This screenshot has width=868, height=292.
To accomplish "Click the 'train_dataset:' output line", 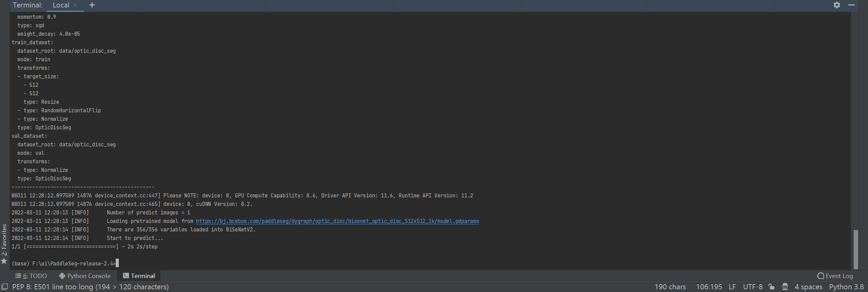I will [x=32, y=43].
